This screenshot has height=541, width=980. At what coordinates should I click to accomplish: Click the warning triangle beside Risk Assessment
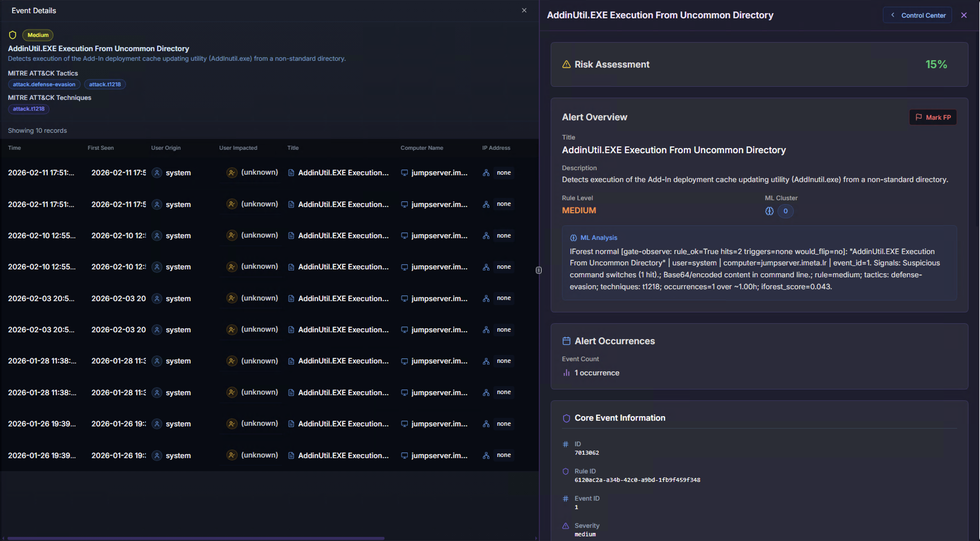(x=567, y=64)
